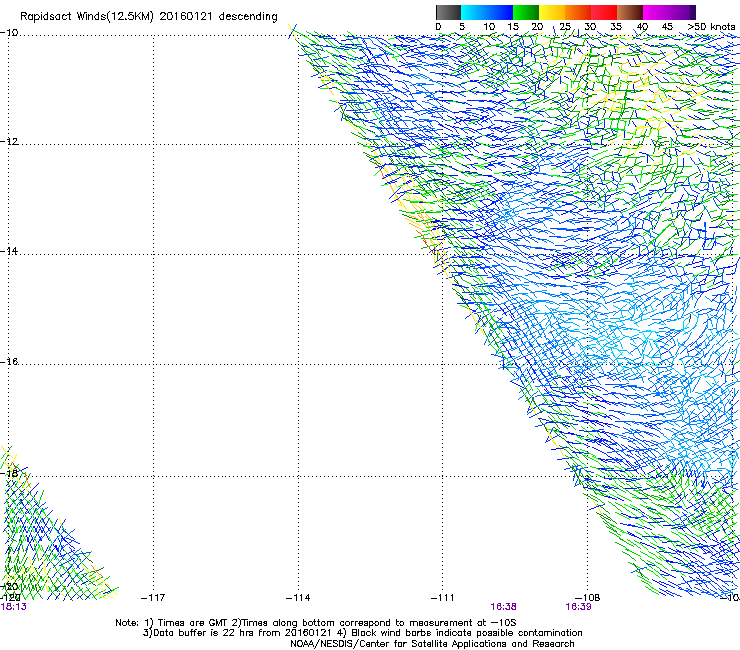Select the orange 25-30 knots legend swatch
Screen dimensions: 740x650
(578, 12)
